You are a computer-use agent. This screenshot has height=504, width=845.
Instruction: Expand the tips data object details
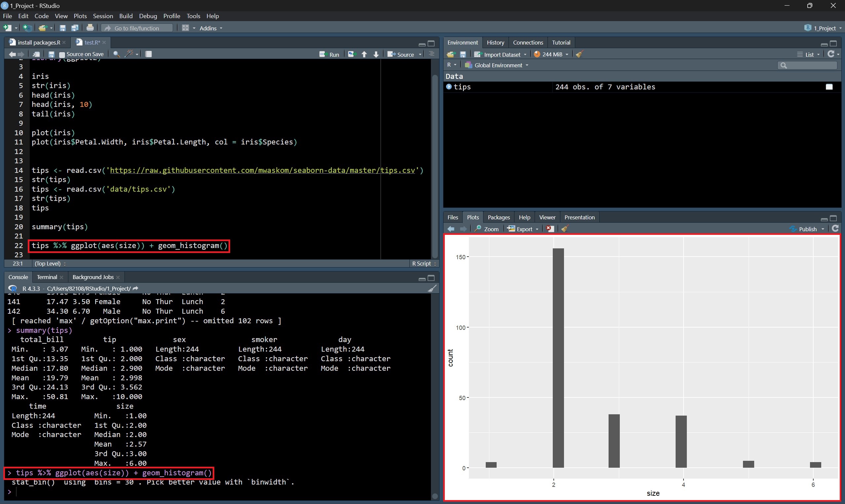point(449,87)
